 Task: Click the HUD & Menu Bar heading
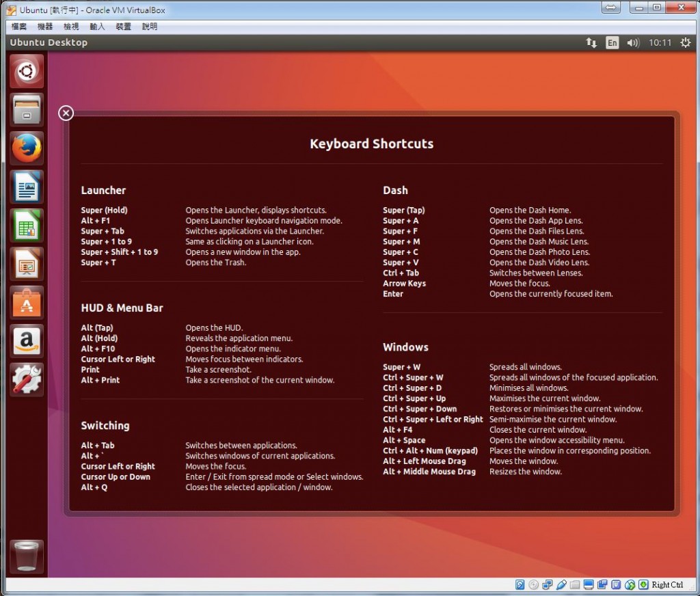[x=122, y=308]
